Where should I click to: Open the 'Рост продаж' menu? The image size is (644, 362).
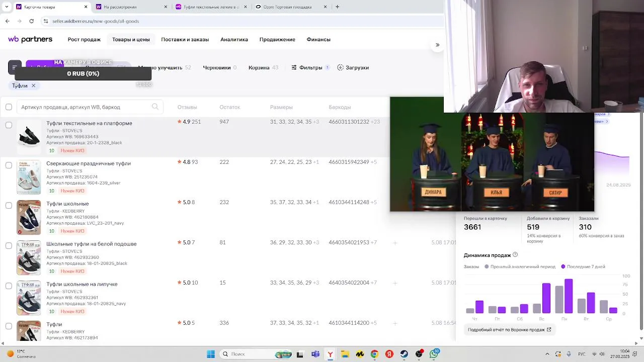click(84, 39)
